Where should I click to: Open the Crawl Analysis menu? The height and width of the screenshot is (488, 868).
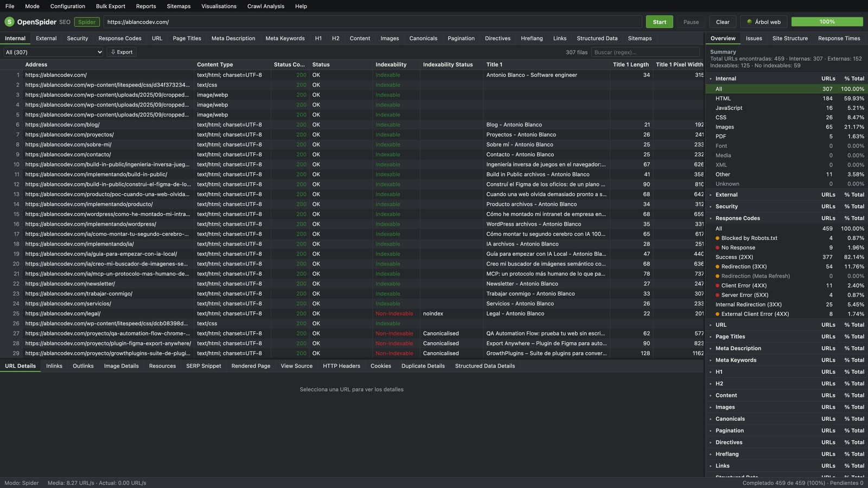point(266,6)
